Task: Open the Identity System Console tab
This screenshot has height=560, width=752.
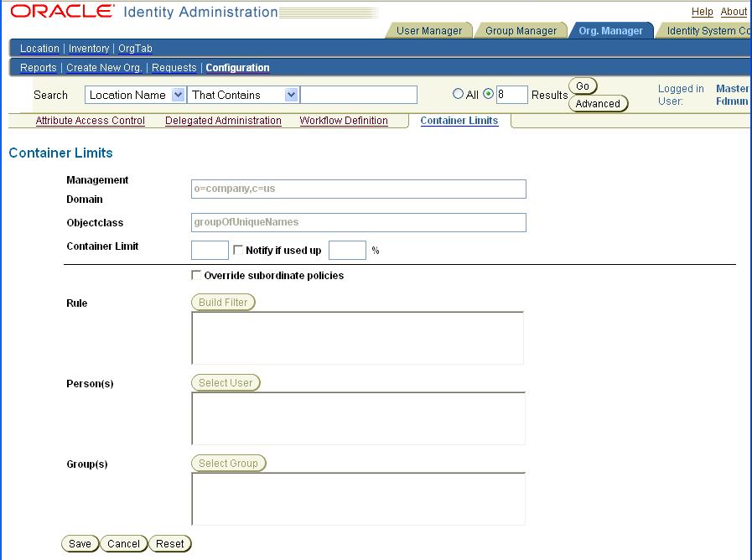Action: click(705, 31)
